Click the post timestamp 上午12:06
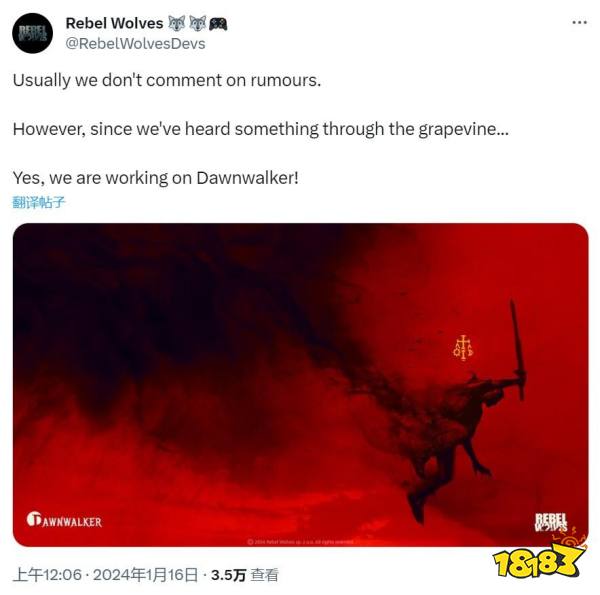This screenshot has height=595, width=600. (47, 575)
